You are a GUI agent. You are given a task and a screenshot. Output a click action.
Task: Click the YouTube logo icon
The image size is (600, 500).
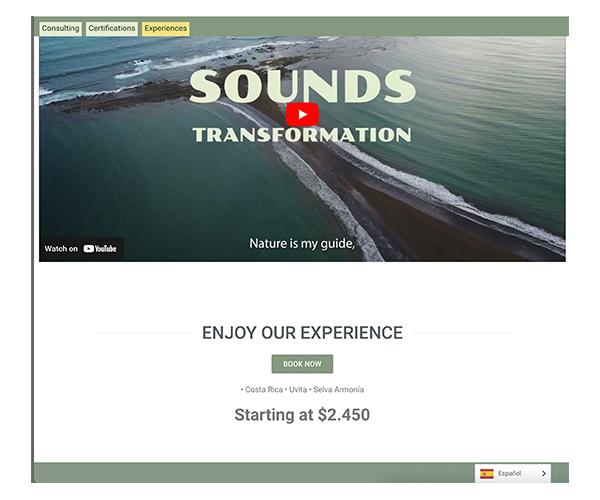tap(100, 249)
